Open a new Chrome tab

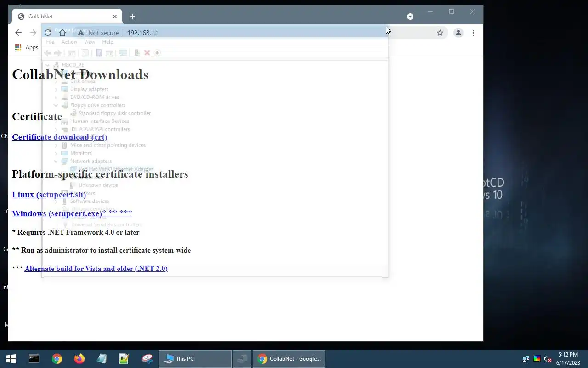(x=132, y=17)
